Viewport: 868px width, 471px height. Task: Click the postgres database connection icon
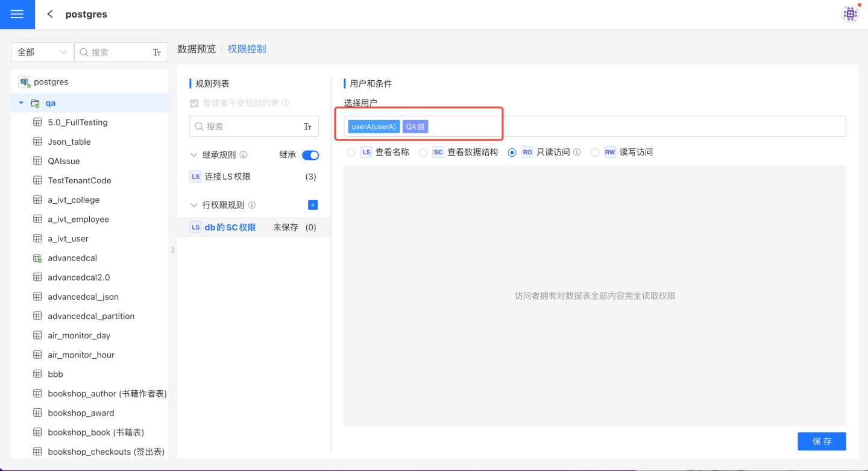[24, 82]
